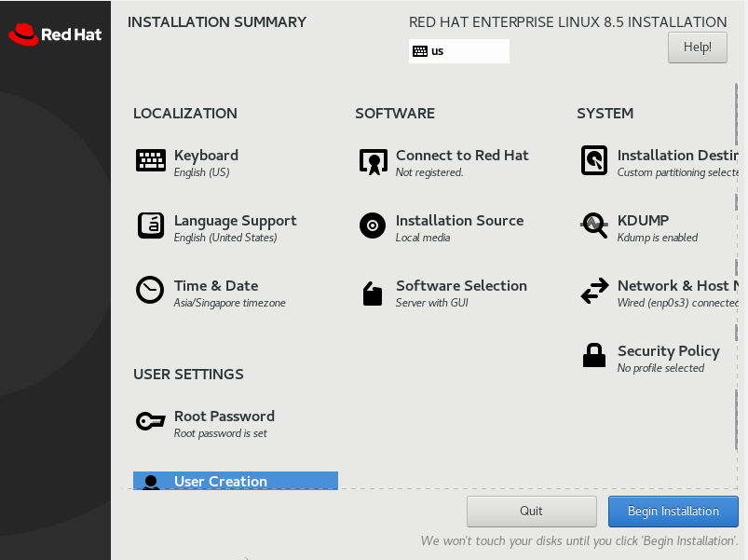Click the summary panel's vertical scrollbar

tap(736, 267)
